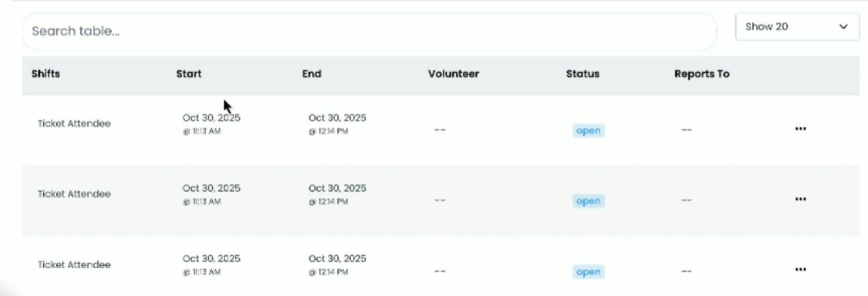Open the three-dot menu for the third shift
Image resolution: width=868 pixels, height=296 pixels.
click(x=800, y=269)
